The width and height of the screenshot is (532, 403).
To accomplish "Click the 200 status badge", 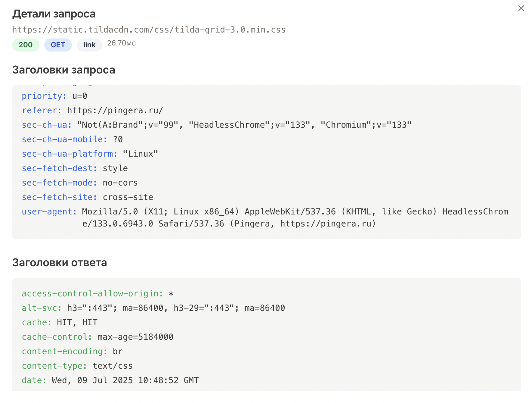I will point(26,45).
